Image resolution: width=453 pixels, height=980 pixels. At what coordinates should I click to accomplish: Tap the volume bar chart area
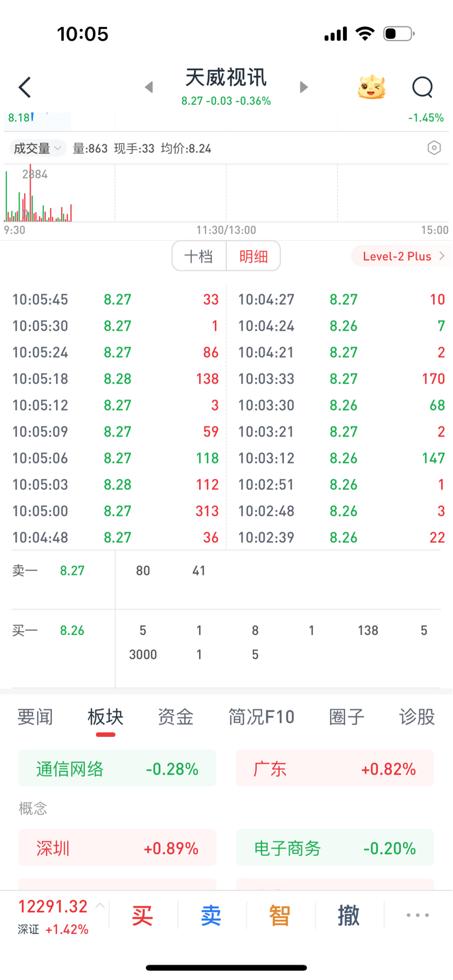pyautogui.click(x=226, y=193)
